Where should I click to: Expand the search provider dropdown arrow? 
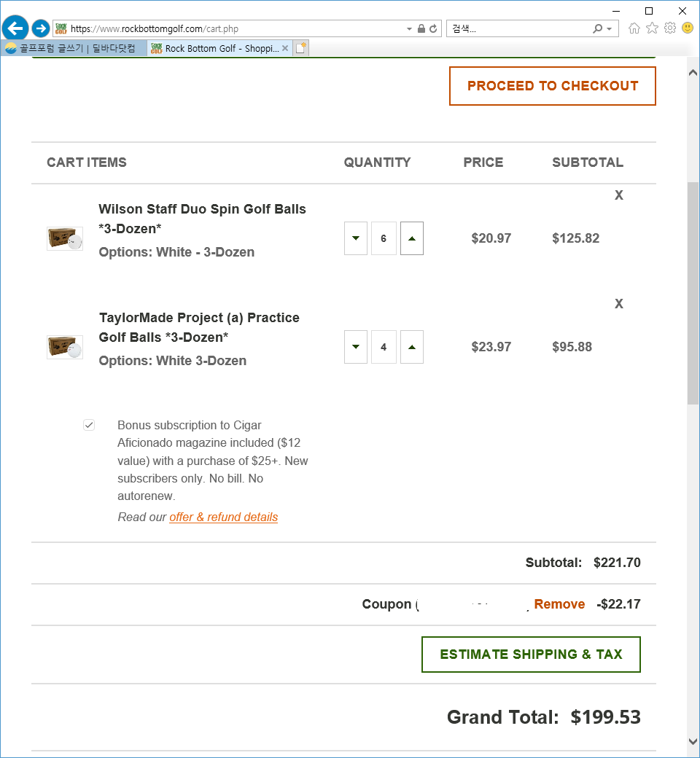coord(609,29)
